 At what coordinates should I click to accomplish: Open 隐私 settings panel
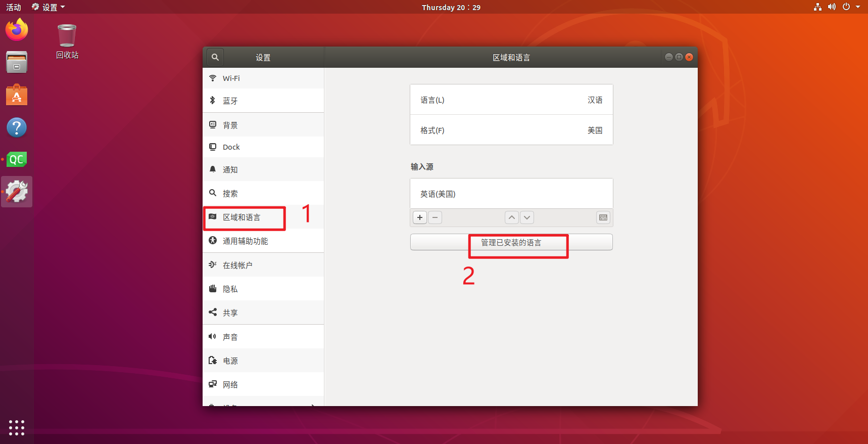[263, 289]
